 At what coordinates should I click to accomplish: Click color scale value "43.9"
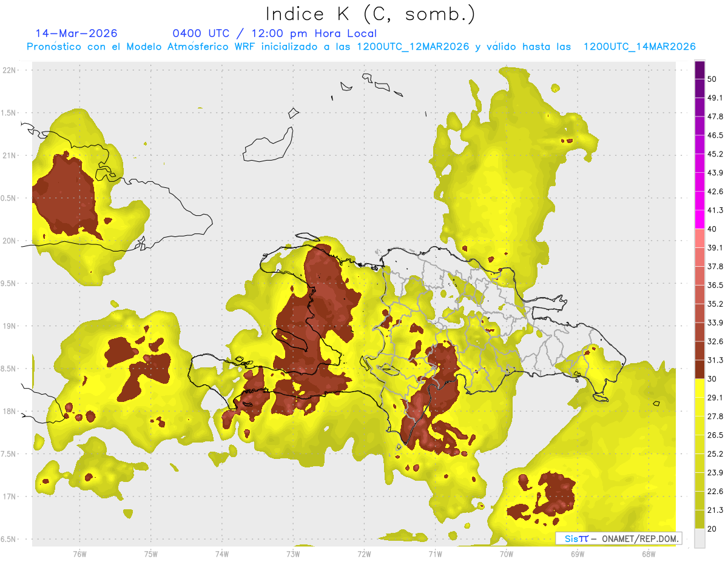(715, 173)
